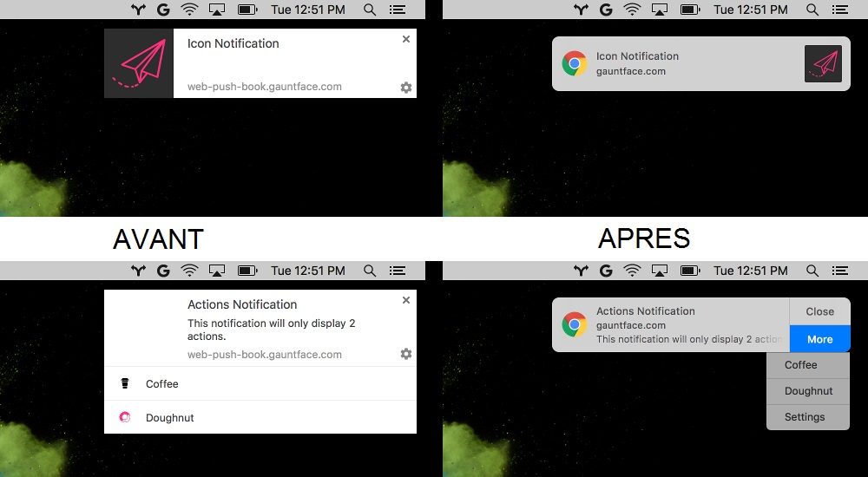The image size is (868, 477).
Task: Click the pink doughnut icon beside Doughnut
Action: click(125, 417)
